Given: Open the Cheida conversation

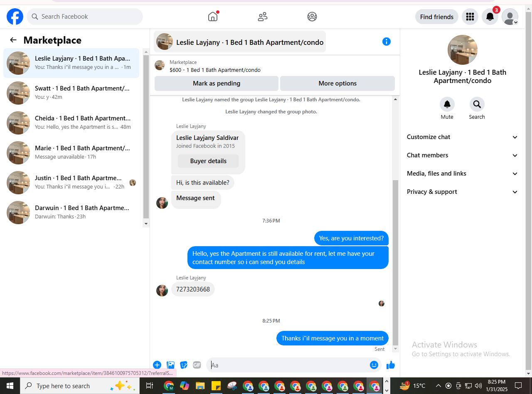Looking at the screenshot, I should 71,123.
